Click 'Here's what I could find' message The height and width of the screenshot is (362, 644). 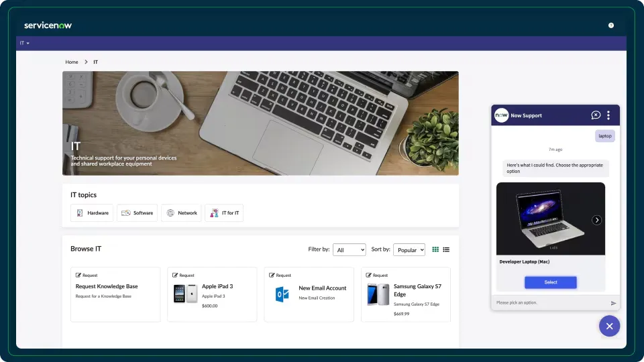(x=555, y=168)
